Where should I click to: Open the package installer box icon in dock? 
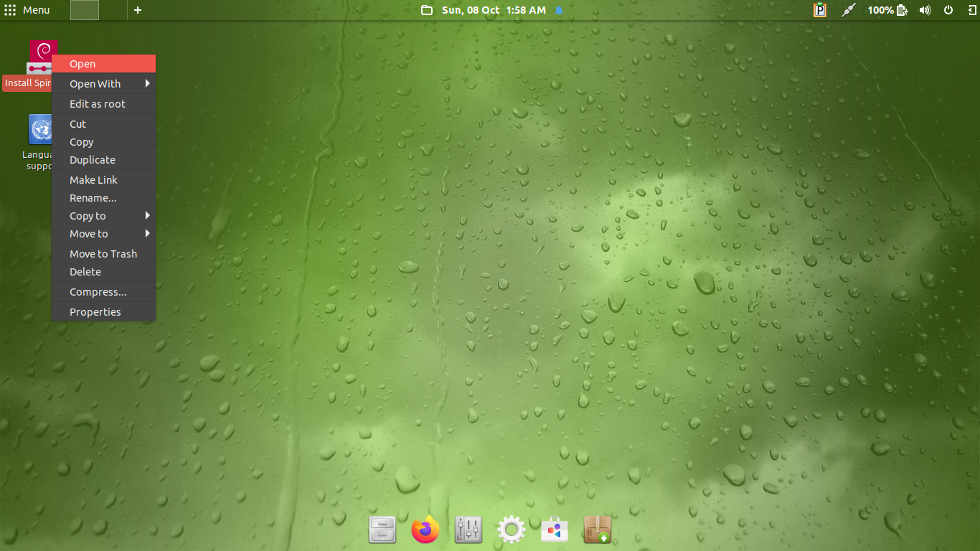click(x=598, y=530)
